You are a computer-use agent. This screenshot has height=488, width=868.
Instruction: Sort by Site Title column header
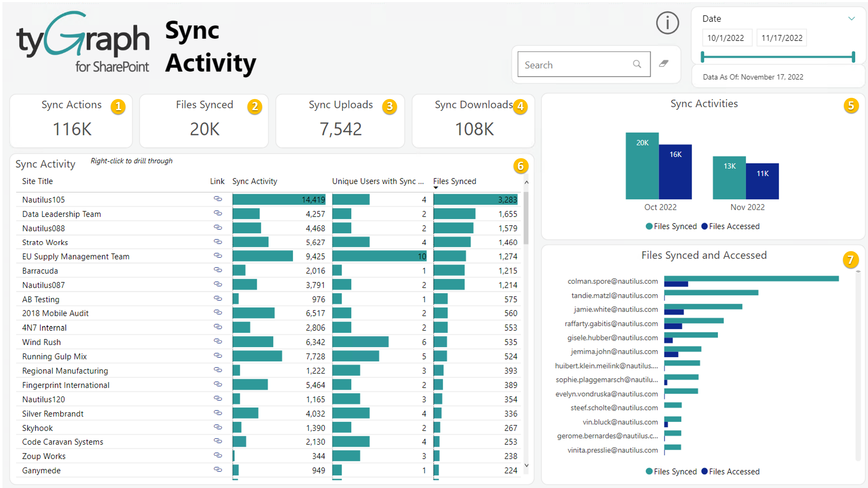pyautogui.click(x=37, y=181)
